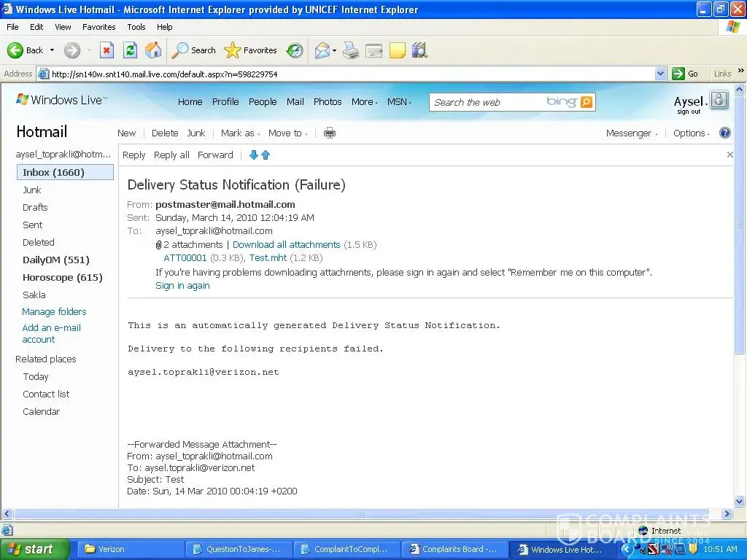This screenshot has width=747, height=560.
Task: Click the Reply all button
Action: tap(171, 155)
